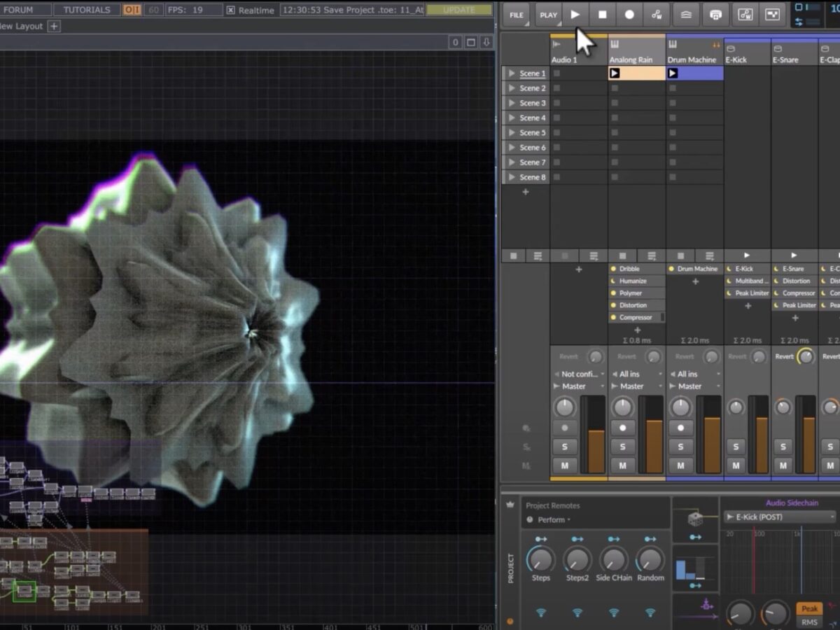
Task: Launch the Analong Rain clip in Scene 1
Action: tap(615, 73)
